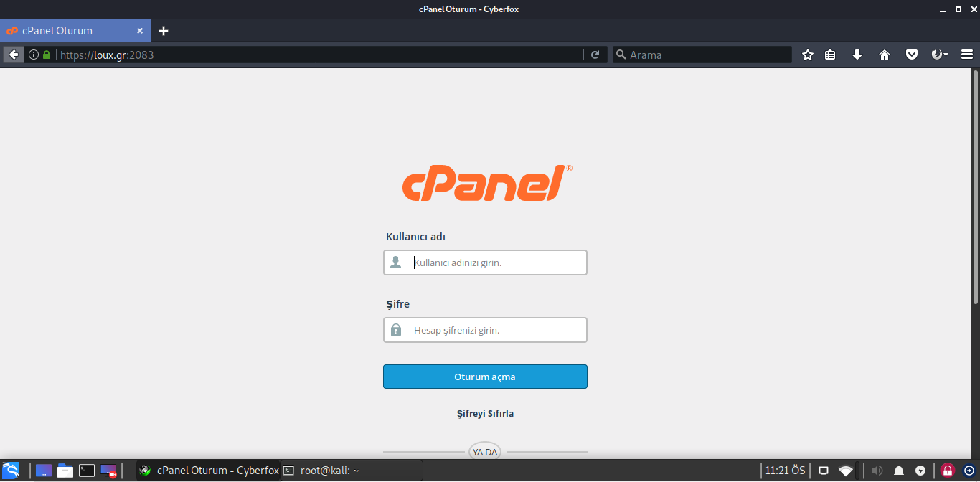Viewport: 980px width, 482px height.
Task: Open the Cyberfox hamburger menu
Action: 966,55
